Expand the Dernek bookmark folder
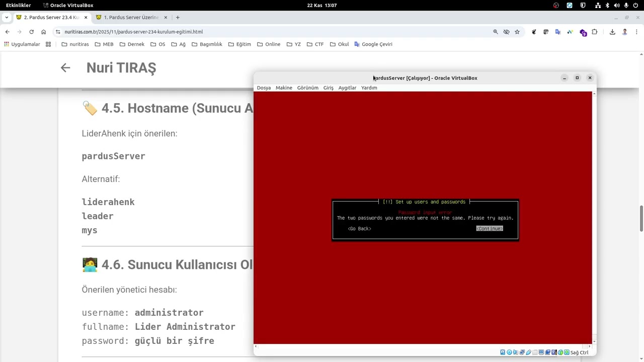Image resolution: width=644 pixels, height=362 pixels. pos(132,44)
